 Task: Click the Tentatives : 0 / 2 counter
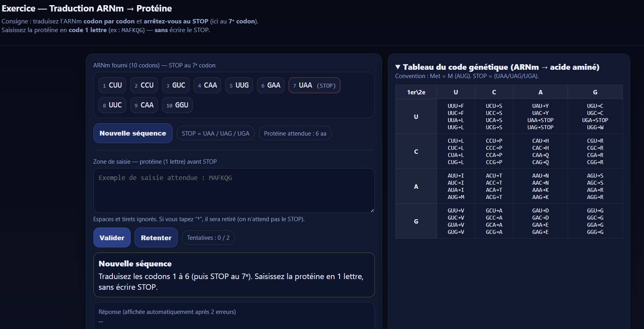pyautogui.click(x=208, y=238)
